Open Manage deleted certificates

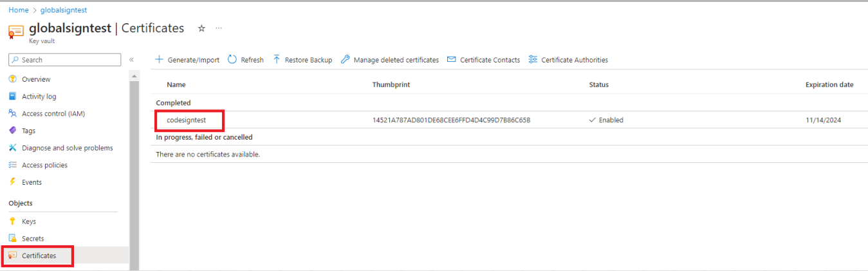tap(396, 60)
